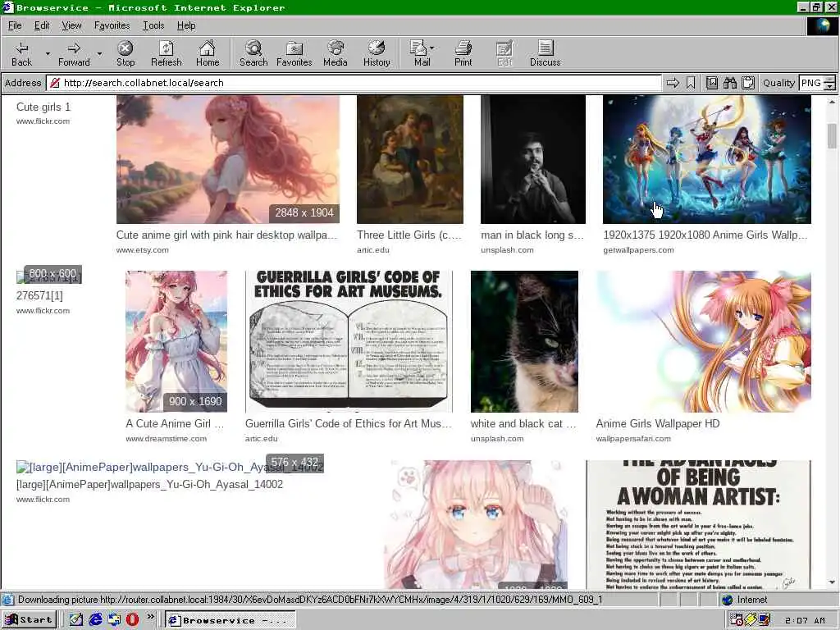Go back with the Back toolbar button
840x630 pixels.
[x=21, y=53]
